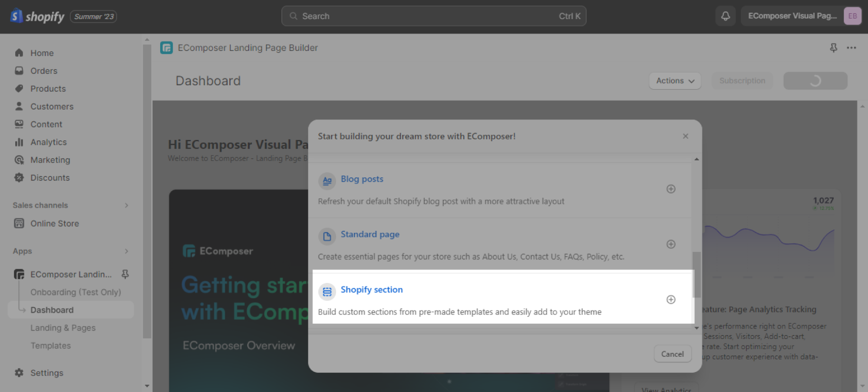The image size is (868, 392).
Task: Click the Settings gear icon
Action: (19, 373)
